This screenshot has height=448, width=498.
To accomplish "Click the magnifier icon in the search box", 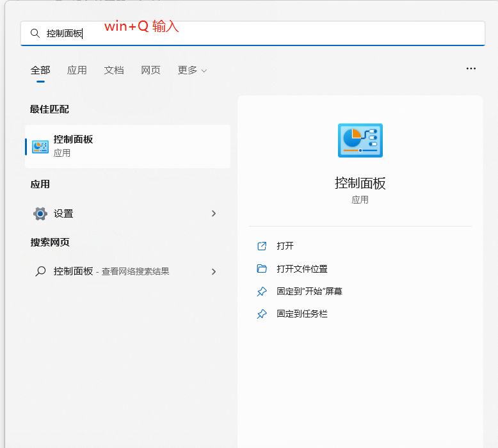I will coord(35,33).
